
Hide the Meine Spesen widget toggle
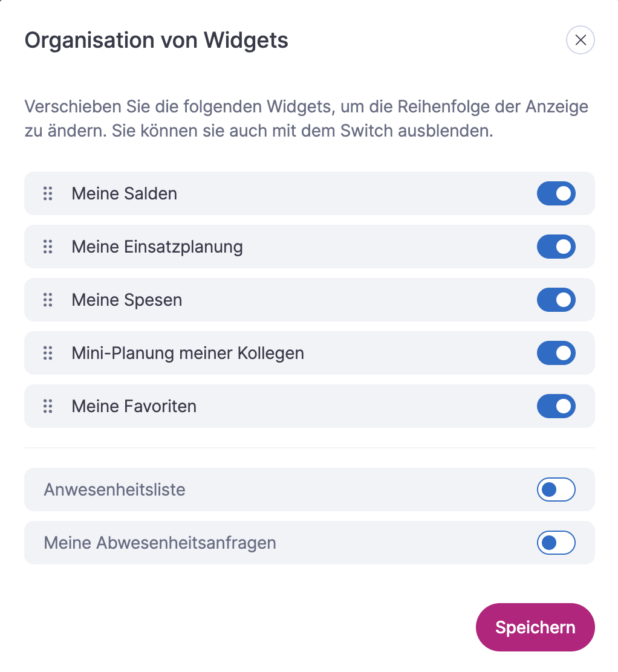click(x=556, y=300)
